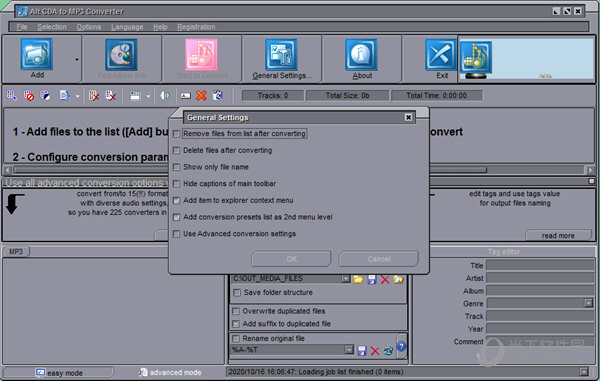This screenshot has width=600, height=381.
Task: Delete the %A-%T rename pattern with red X
Action: coord(375,350)
